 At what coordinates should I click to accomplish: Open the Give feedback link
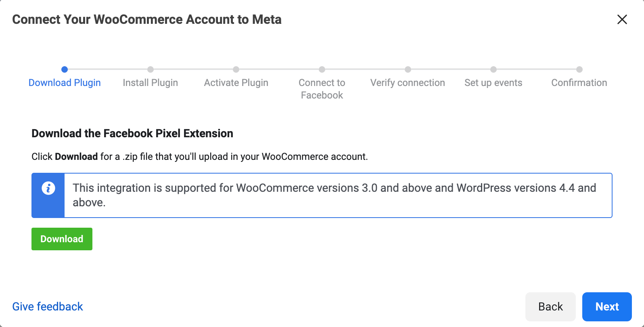(x=48, y=307)
